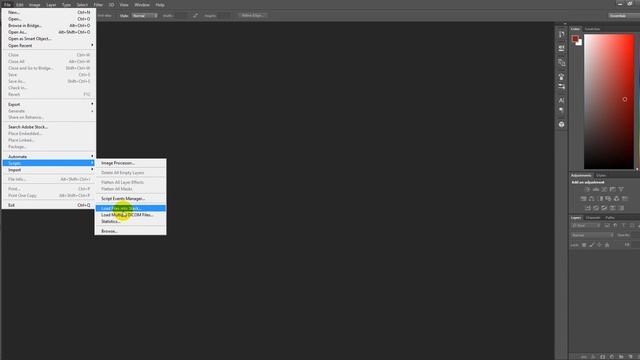The height and width of the screenshot is (360, 640).
Task: Open the Essentials workspace dropdown
Action: 624,16
